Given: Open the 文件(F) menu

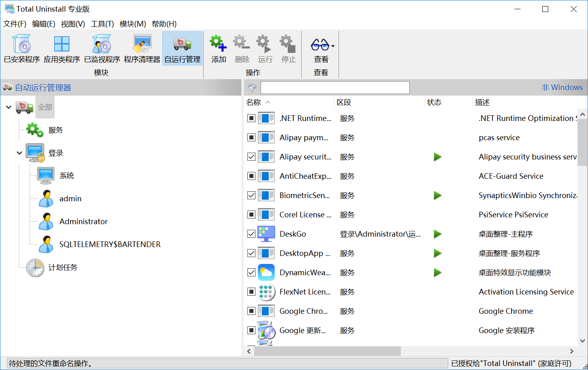Looking at the screenshot, I should coord(15,24).
